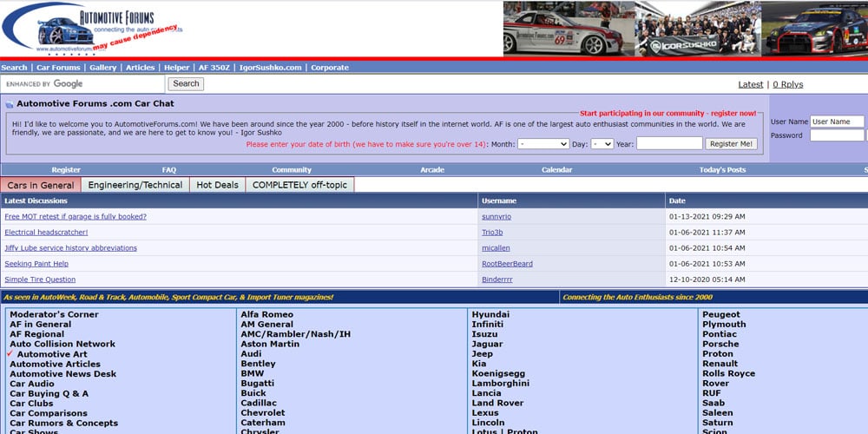The height and width of the screenshot is (434, 868).
Task: Open the COMPLETELY off-topic tab
Action: (299, 185)
